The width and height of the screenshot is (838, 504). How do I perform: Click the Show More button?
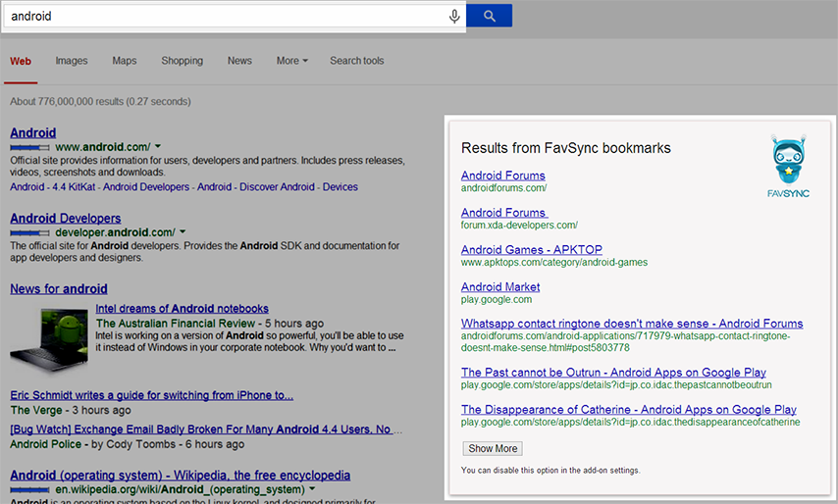coord(493,448)
